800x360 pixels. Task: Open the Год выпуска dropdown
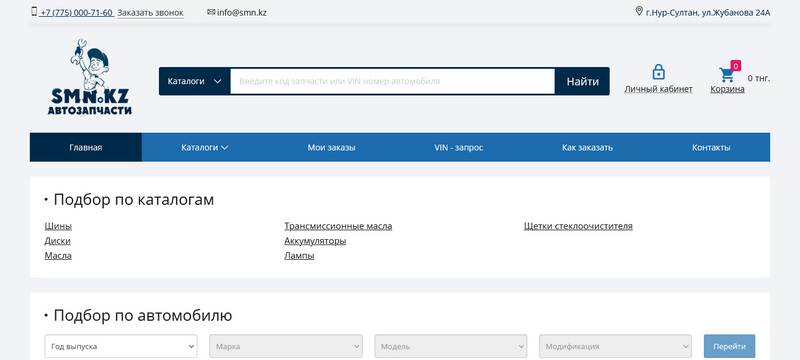pos(121,346)
